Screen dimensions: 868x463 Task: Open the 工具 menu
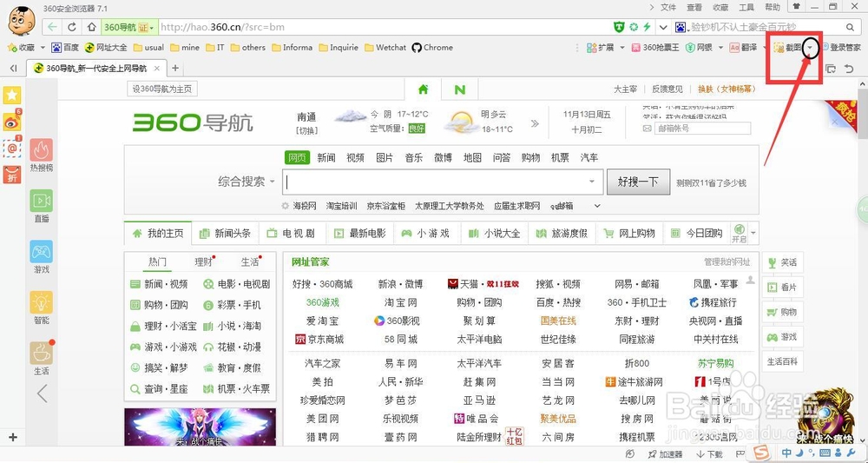point(746,7)
